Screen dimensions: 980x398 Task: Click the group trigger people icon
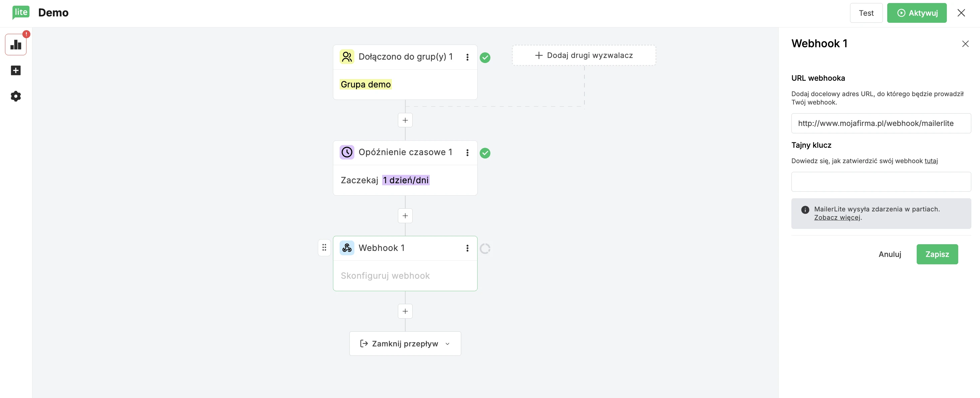(x=347, y=57)
